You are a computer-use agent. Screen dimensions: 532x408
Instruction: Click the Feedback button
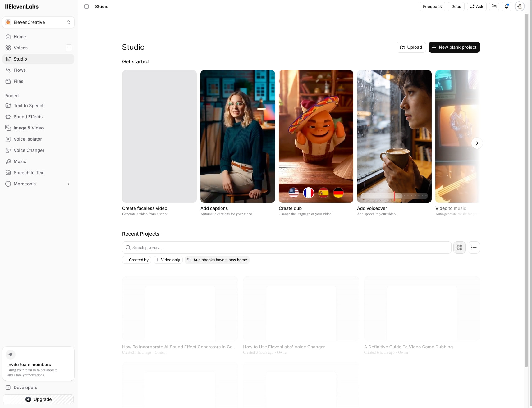[x=432, y=7]
